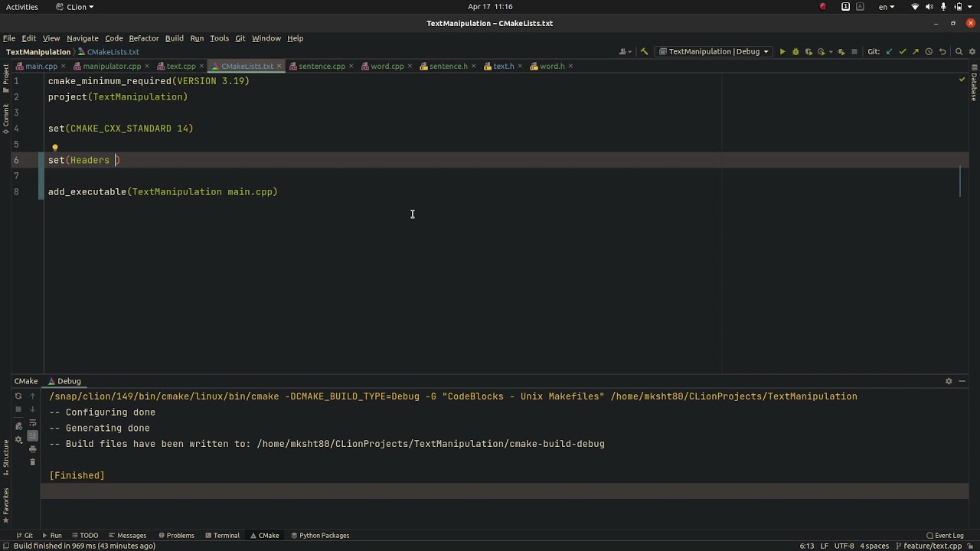Toggle the Run tool window button

[x=51, y=536]
